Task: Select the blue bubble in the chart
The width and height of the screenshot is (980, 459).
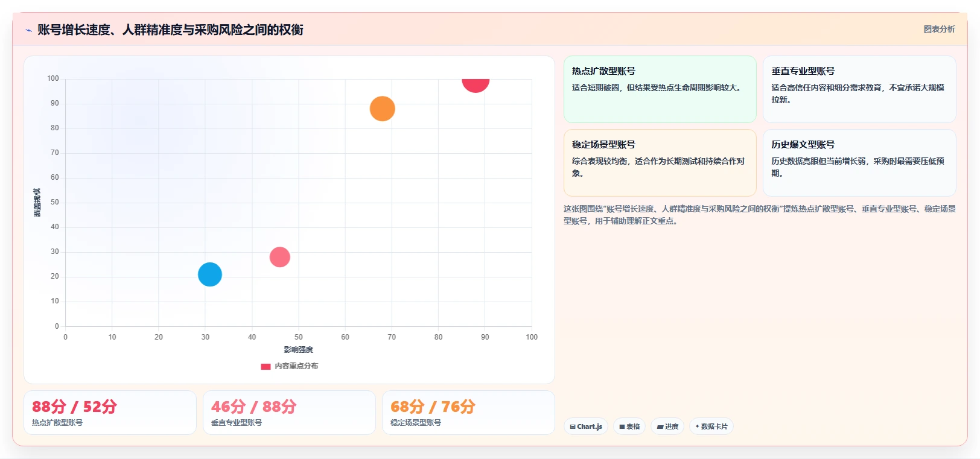Action: coord(210,274)
